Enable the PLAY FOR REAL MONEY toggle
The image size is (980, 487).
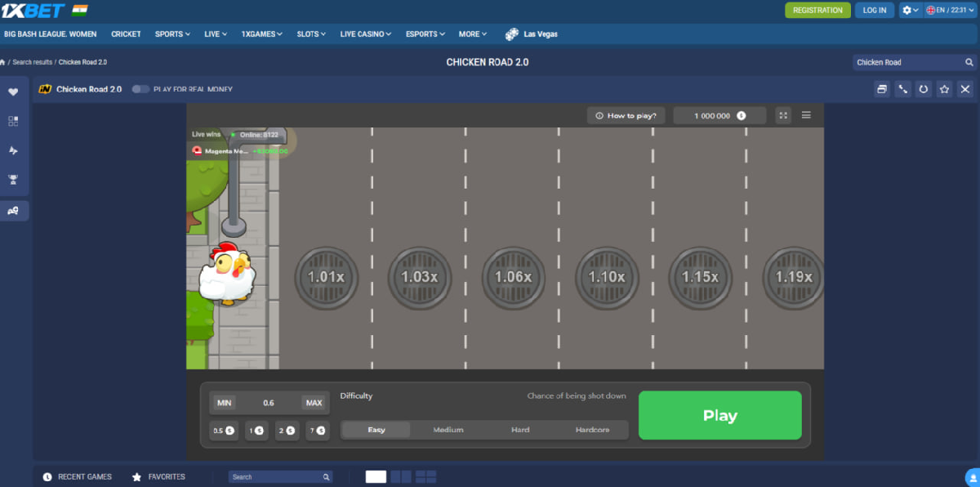(141, 90)
